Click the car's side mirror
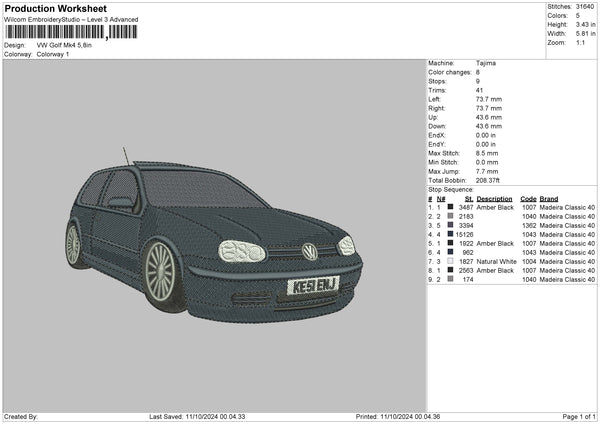Screen dimensions: 600x424 point(121,202)
